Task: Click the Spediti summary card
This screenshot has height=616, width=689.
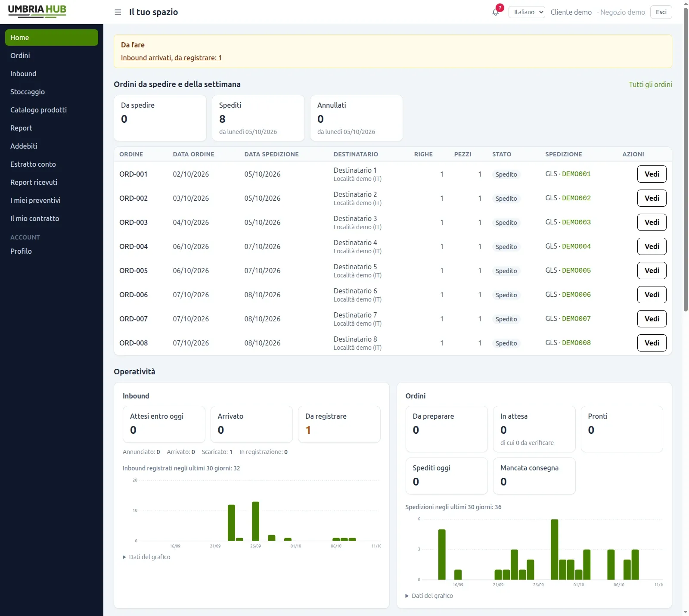Action: coord(258,118)
